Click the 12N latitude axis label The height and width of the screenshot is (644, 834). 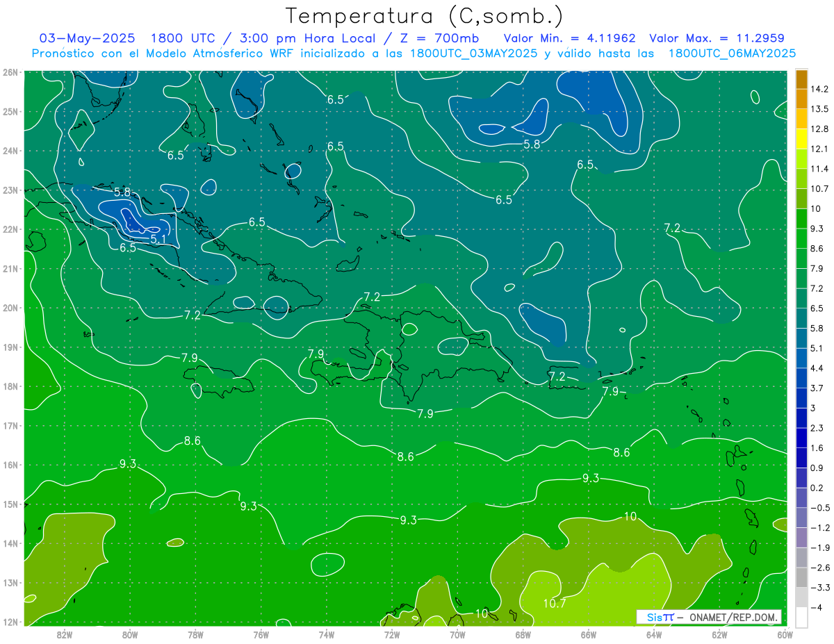[x=10, y=622]
